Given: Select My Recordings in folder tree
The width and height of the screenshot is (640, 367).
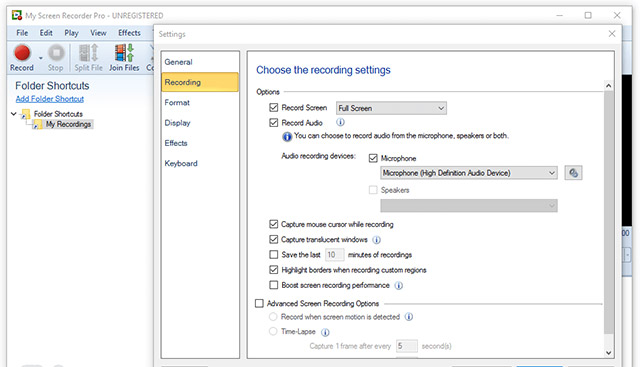Looking at the screenshot, I should tap(68, 124).
